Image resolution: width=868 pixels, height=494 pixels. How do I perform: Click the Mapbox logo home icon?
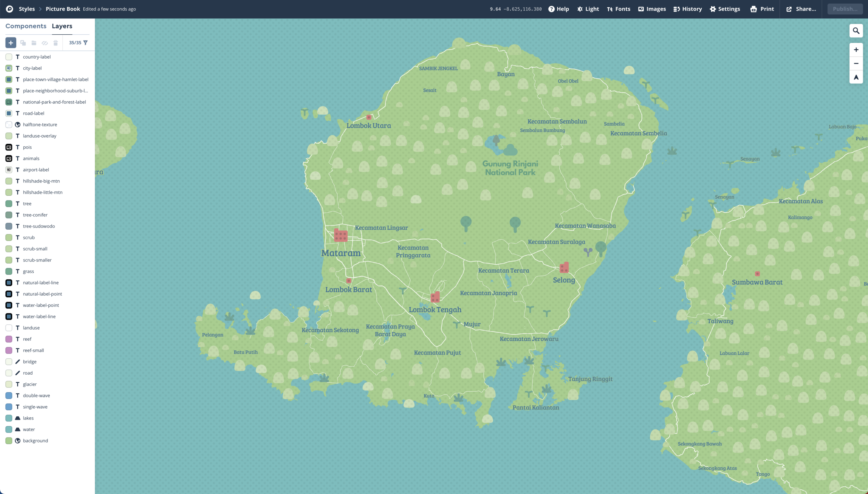point(9,9)
